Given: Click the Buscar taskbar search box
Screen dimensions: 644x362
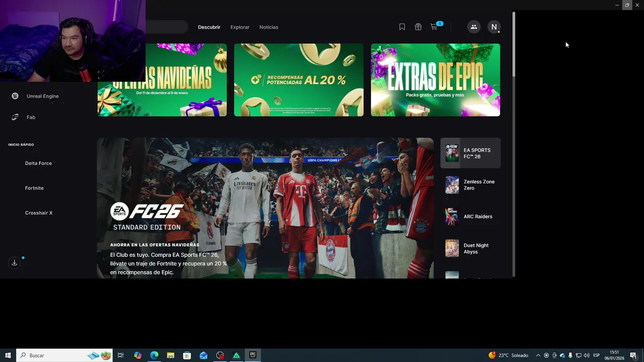Looking at the screenshot, I should [x=64, y=355].
